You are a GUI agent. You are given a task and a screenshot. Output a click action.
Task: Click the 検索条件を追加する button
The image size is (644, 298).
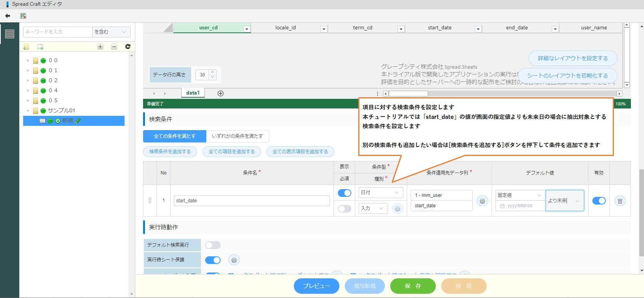point(170,152)
